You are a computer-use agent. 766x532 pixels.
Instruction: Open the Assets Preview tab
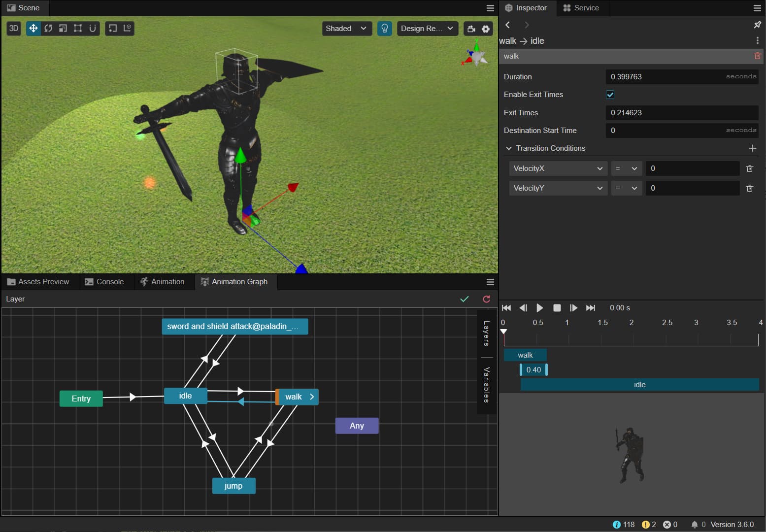click(x=38, y=282)
